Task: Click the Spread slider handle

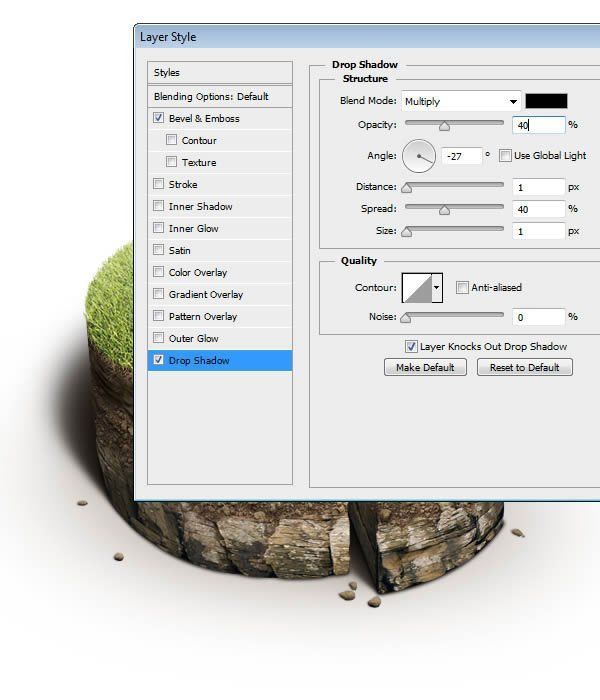Action: pos(444,210)
